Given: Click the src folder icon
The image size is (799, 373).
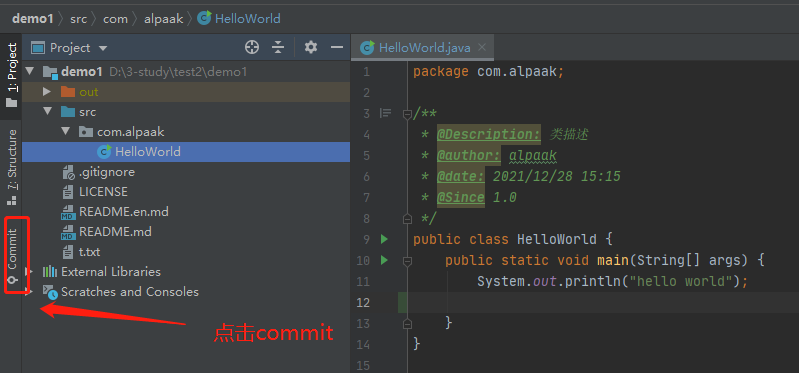Looking at the screenshot, I should (x=67, y=112).
